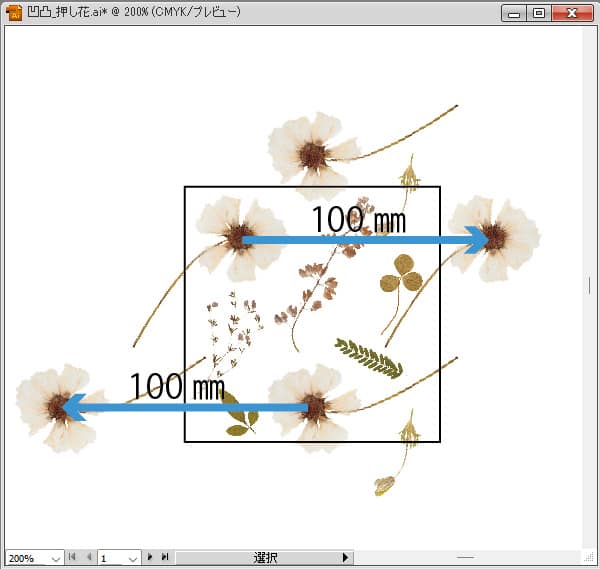Go to first artboard
Viewport: 600px width, 569px height.
pos(73,557)
